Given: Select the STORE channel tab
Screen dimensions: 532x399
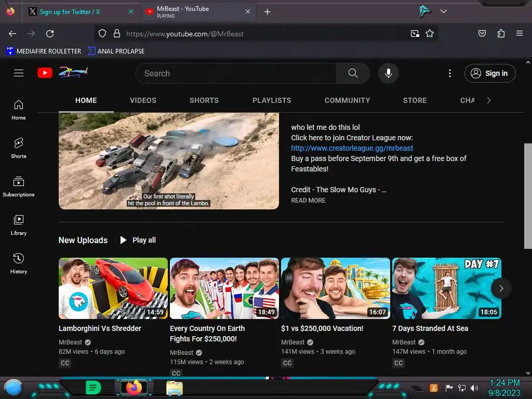Looking at the screenshot, I should coord(415,100).
